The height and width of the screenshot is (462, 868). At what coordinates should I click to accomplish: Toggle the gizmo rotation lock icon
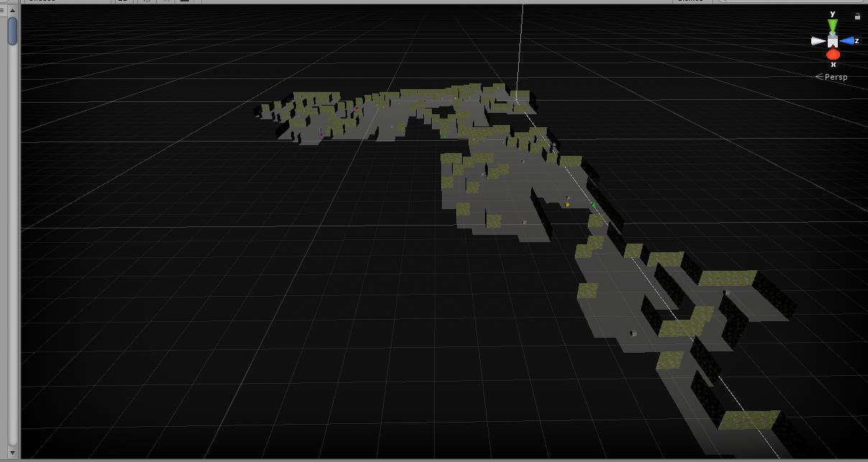coord(857,16)
